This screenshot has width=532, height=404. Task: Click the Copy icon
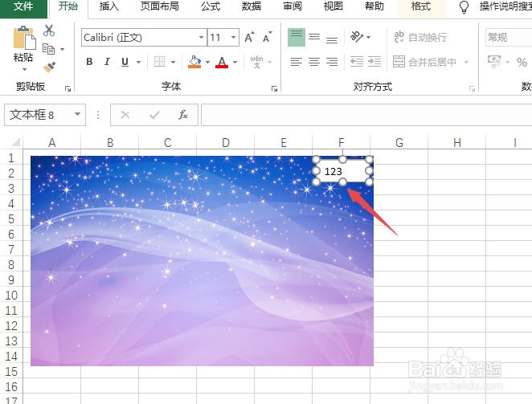(48, 49)
